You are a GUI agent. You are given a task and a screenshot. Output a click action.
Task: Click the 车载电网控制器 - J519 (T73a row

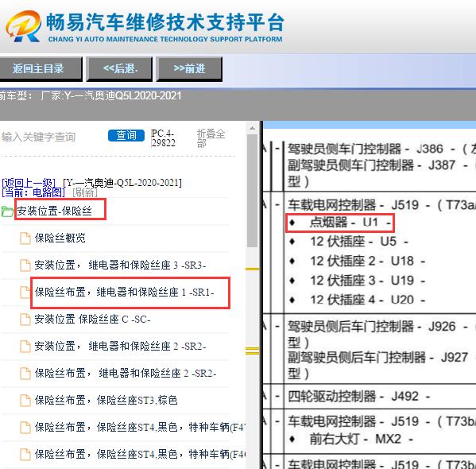pos(381,205)
